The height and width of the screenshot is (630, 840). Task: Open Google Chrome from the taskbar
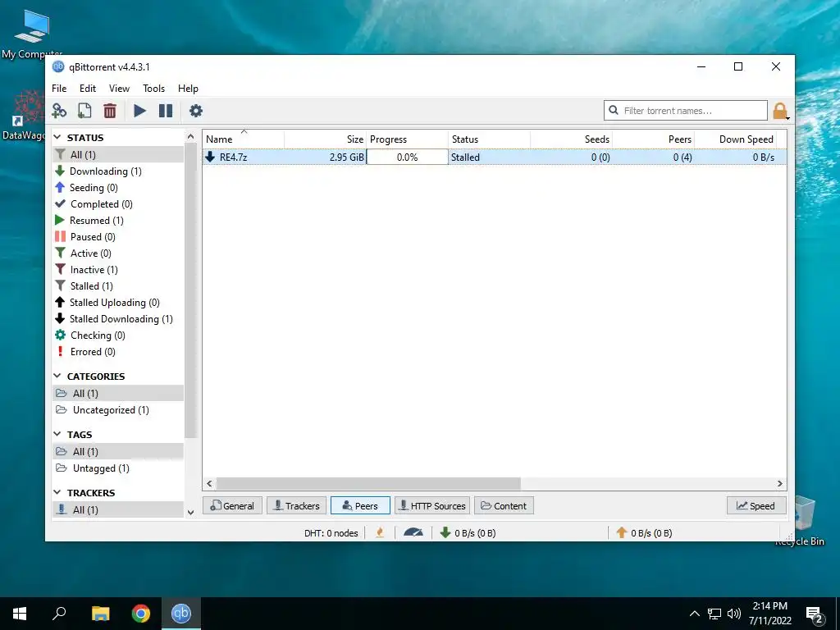(141, 614)
